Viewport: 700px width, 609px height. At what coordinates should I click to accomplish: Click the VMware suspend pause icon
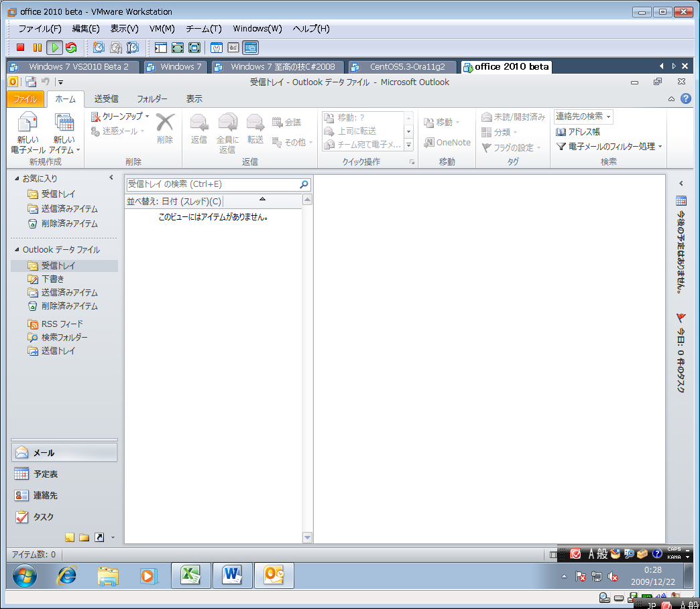point(37,48)
